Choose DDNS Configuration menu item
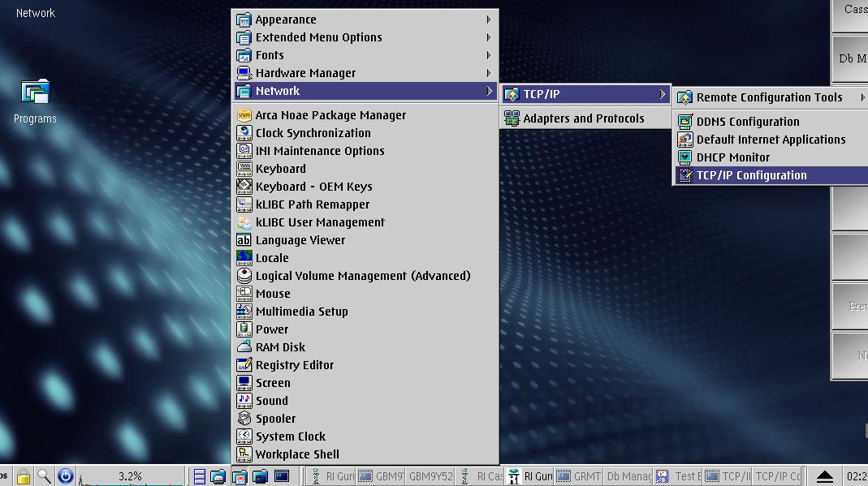868x486 pixels. 771,122
